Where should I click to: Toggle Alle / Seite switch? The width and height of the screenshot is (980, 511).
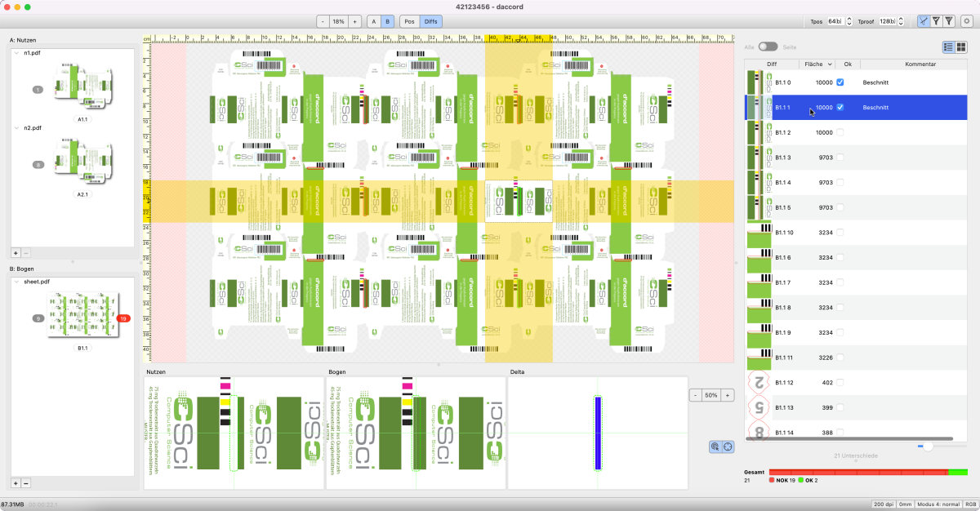768,47
